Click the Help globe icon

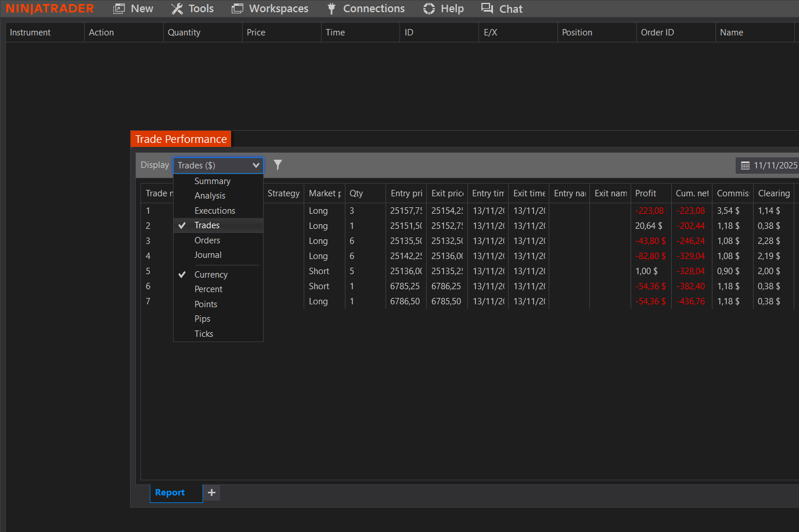pyautogui.click(x=428, y=8)
